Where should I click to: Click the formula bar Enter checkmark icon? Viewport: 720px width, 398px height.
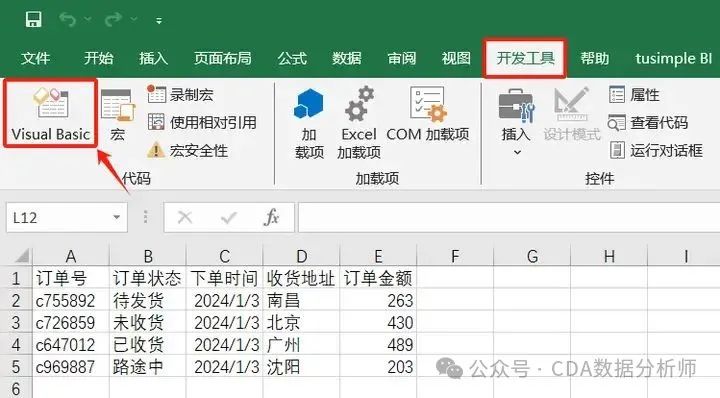coord(228,218)
